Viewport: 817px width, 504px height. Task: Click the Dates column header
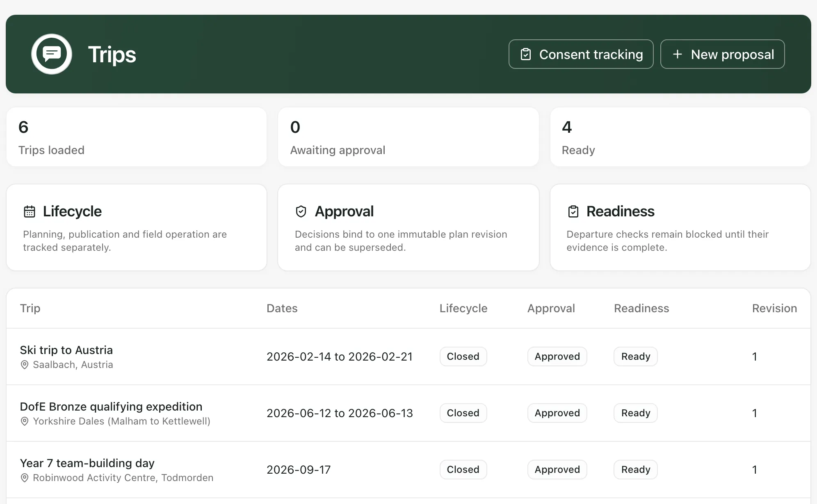(x=282, y=308)
